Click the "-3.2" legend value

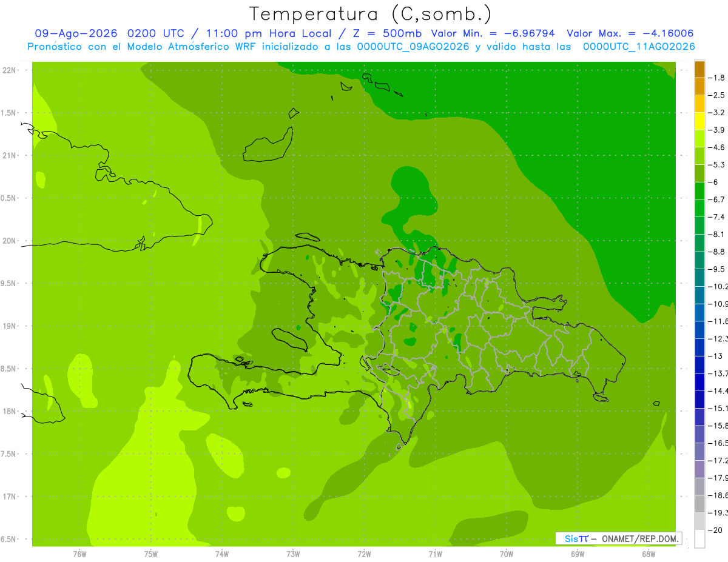tap(716, 113)
